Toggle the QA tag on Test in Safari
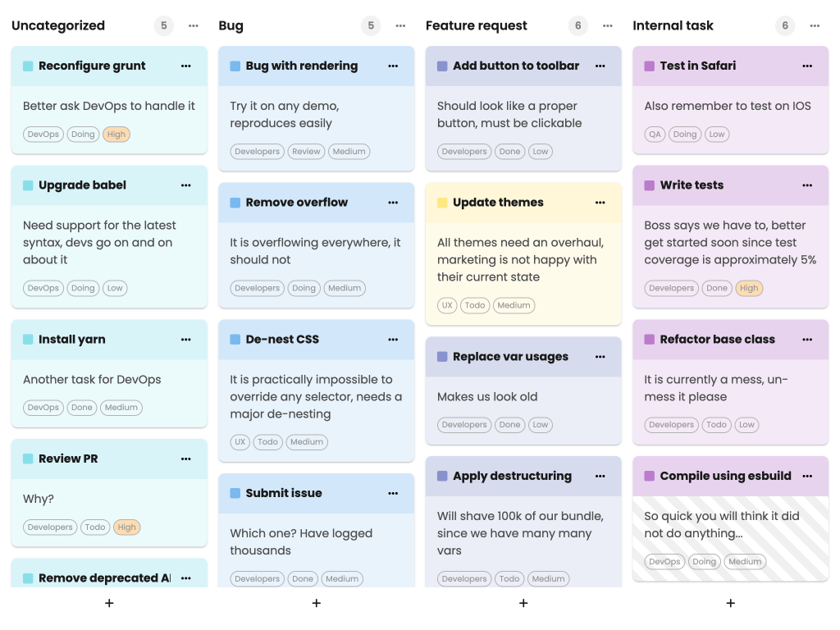Screen dimensions: 840x630 click(x=655, y=134)
